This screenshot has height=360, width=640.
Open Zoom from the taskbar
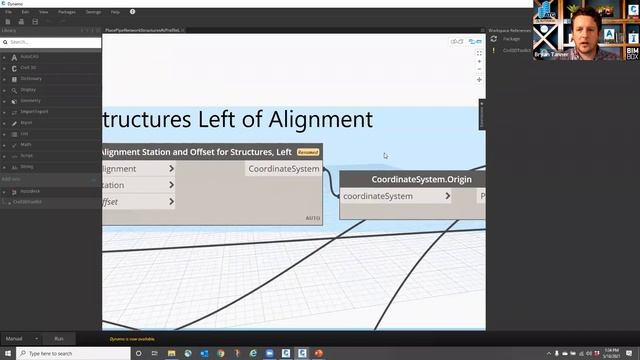pos(269,353)
